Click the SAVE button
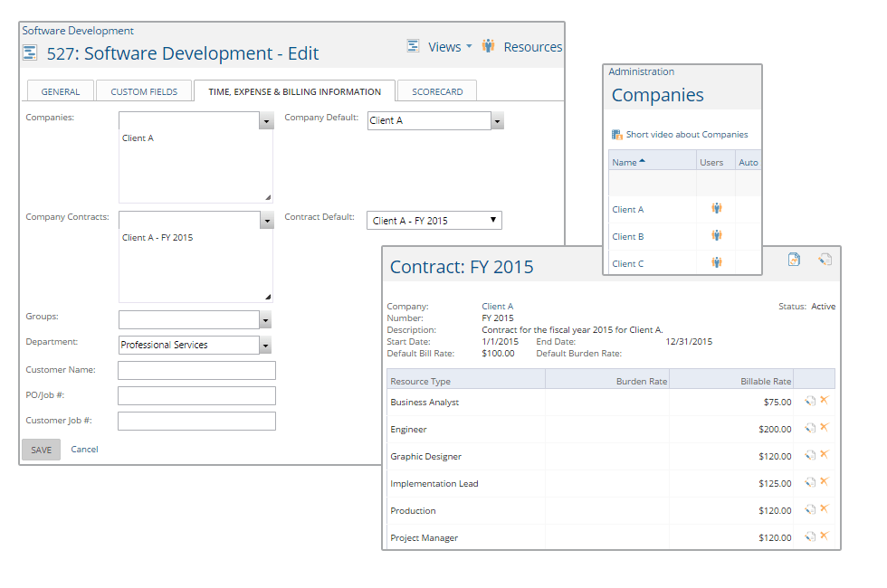This screenshot has width=887, height=588. (41, 449)
